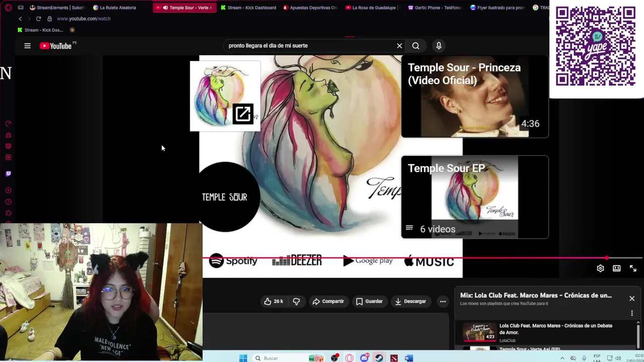This screenshot has height=362, width=644.
Task: Open the end-screen channel watercolor thumbnail
Action: click(225, 96)
